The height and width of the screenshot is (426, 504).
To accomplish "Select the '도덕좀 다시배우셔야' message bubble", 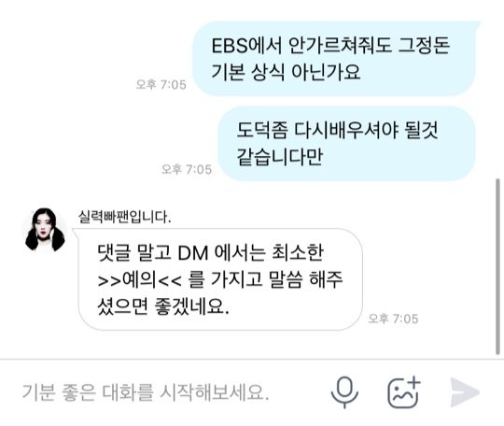I will (347, 144).
